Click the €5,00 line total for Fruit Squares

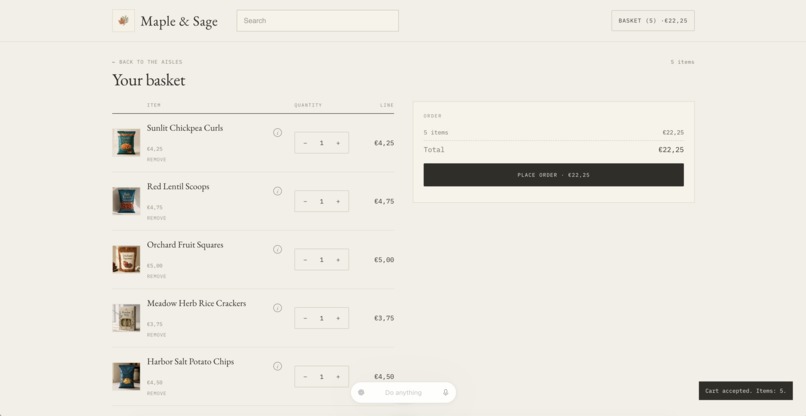pyautogui.click(x=384, y=260)
